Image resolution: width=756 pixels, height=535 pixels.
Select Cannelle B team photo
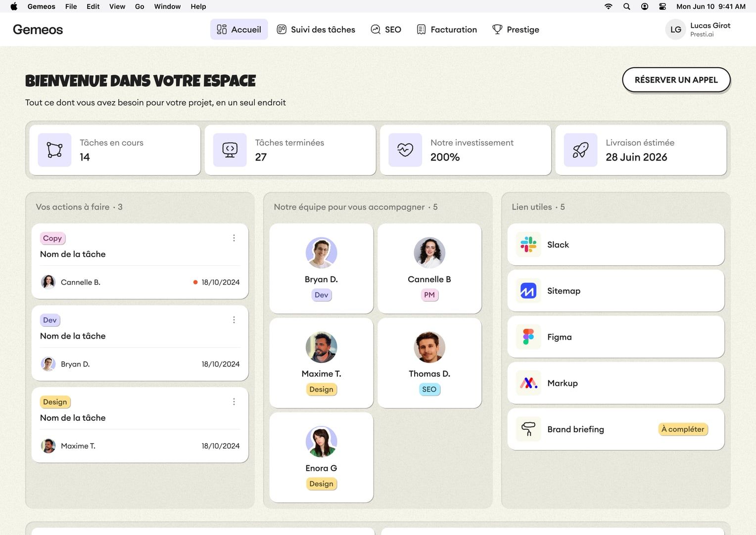[x=429, y=253]
